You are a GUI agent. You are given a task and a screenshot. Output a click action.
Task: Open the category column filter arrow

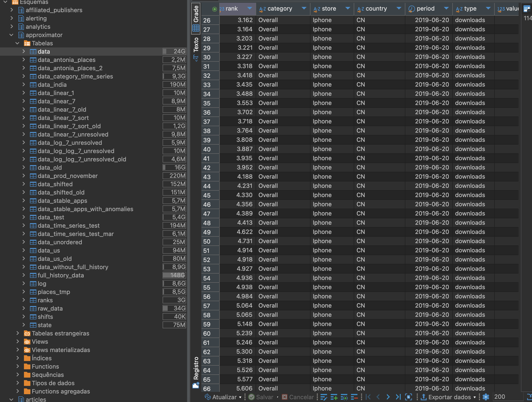click(x=304, y=9)
